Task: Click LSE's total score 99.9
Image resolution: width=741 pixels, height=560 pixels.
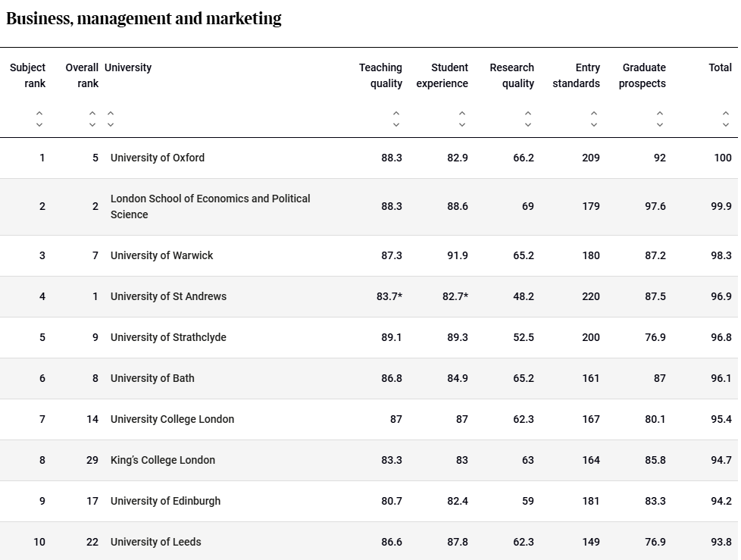Action: click(x=721, y=207)
